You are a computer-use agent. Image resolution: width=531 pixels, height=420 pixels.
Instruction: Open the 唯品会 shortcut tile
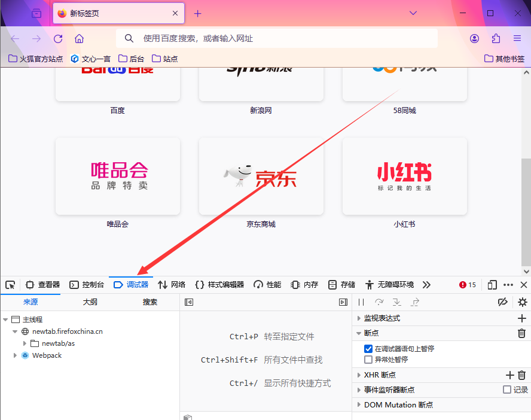coord(118,176)
